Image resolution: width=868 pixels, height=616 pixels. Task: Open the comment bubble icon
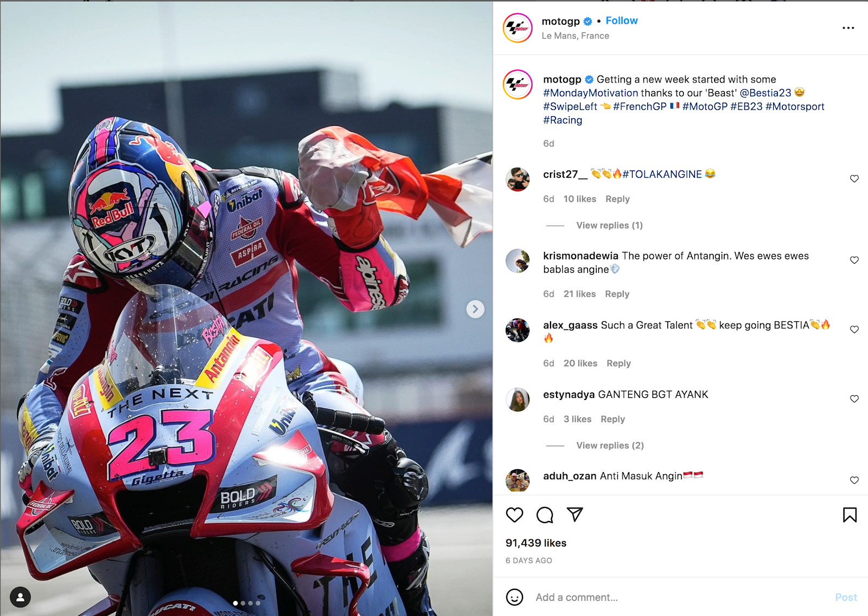545,515
